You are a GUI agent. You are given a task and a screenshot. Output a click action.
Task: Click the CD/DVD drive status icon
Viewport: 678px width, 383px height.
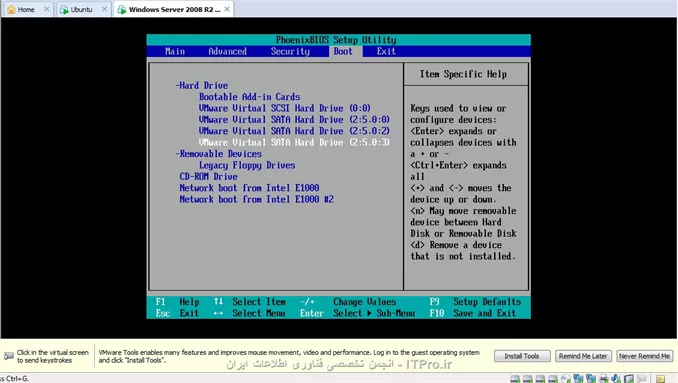point(565,379)
